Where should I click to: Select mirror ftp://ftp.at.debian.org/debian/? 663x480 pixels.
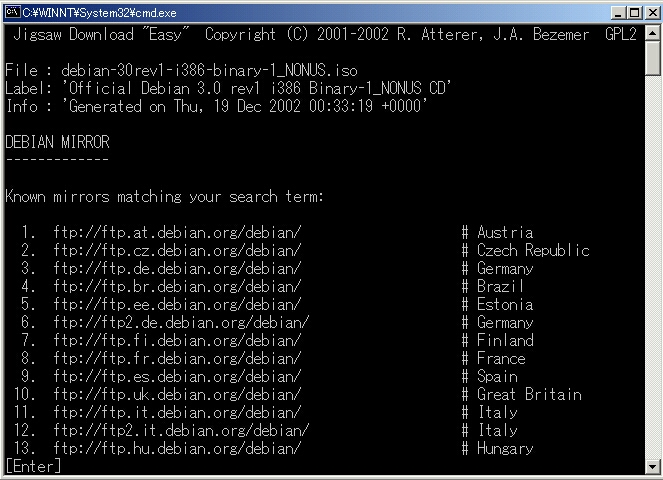tap(177, 233)
